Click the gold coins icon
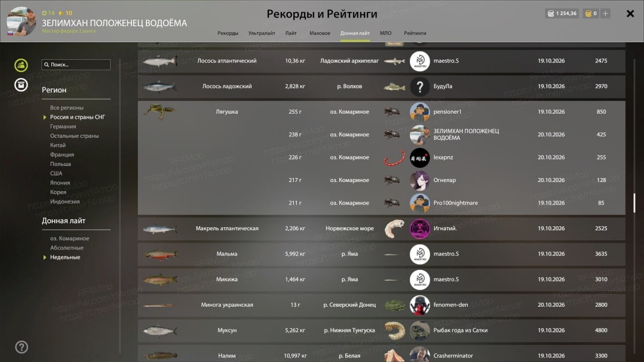The image size is (644, 362). 588,14
